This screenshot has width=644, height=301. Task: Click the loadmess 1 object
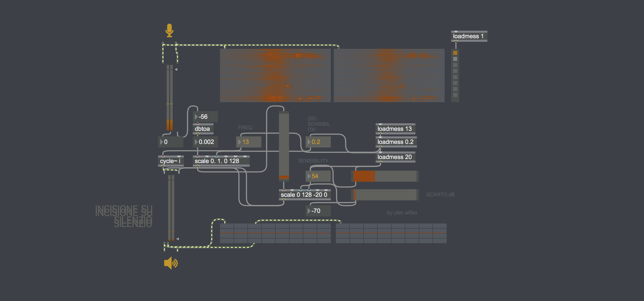pos(469,36)
